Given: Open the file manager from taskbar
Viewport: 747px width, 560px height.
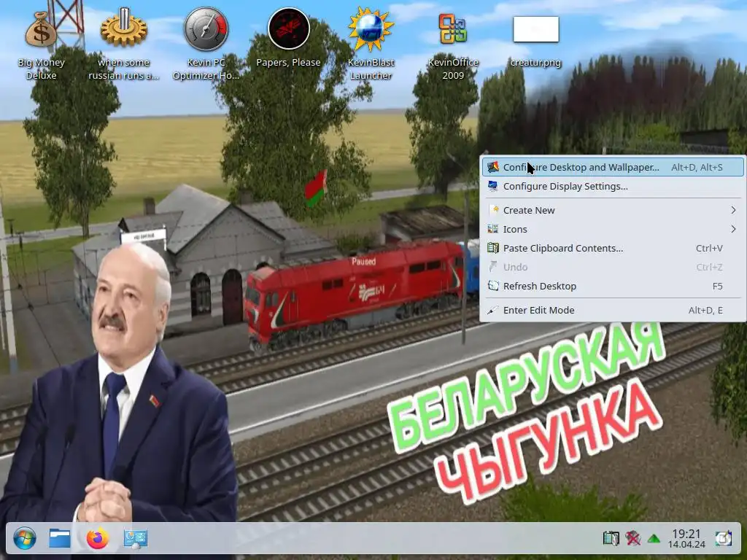Looking at the screenshot, I should 60,539.
